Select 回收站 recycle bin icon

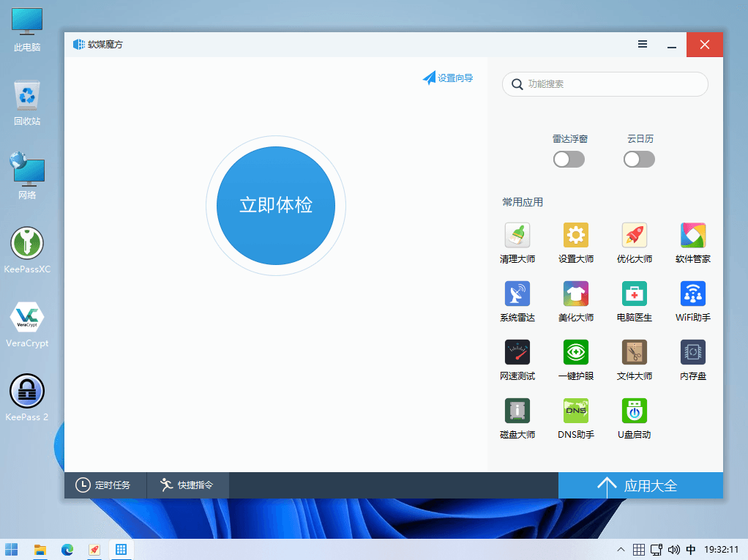[27, 103]
